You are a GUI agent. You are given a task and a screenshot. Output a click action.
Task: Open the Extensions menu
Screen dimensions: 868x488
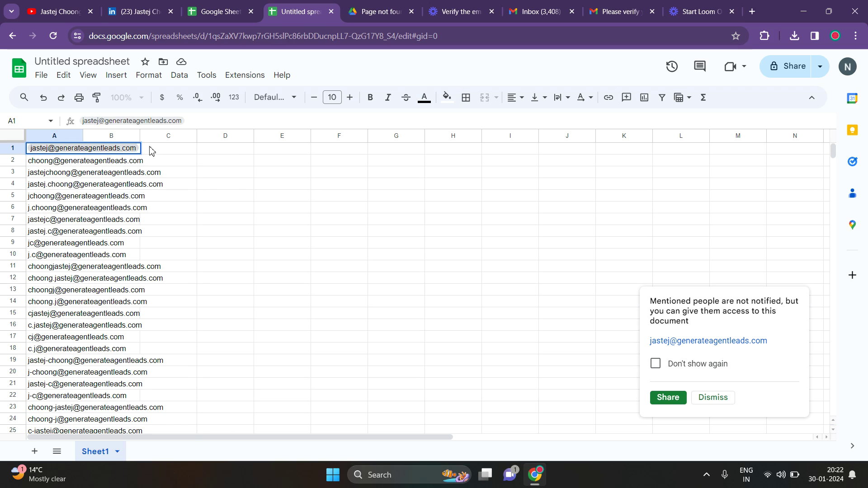[x=245, y=75]
